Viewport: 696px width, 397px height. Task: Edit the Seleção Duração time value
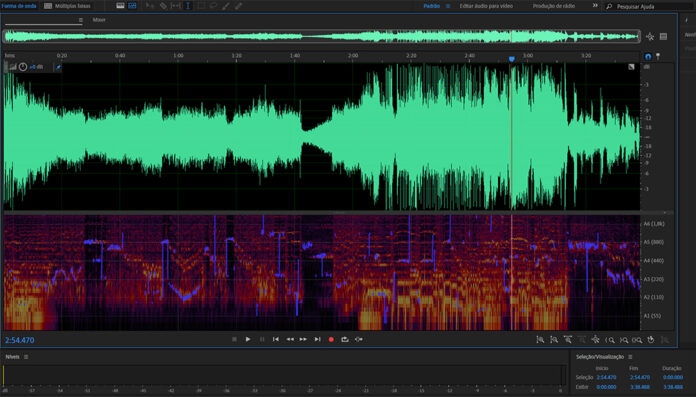673,377
